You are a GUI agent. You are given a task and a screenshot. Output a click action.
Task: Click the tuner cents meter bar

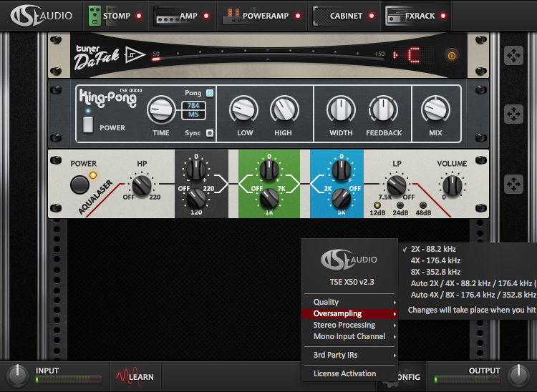tap(268, 55)
